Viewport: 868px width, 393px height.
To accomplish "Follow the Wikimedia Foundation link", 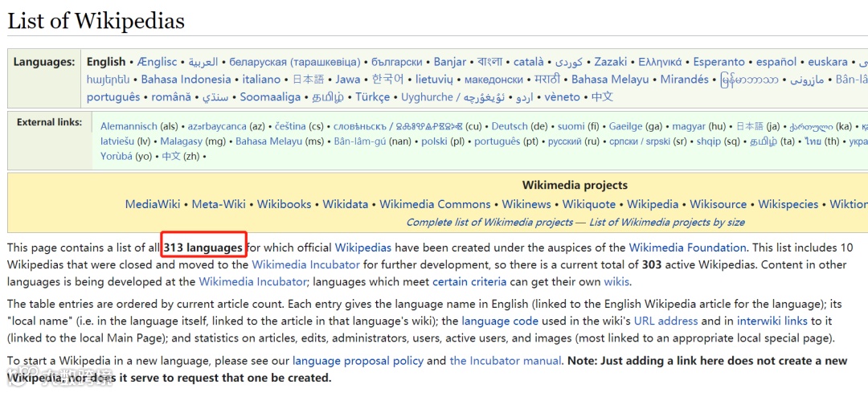I will click(x=687, y=248).
